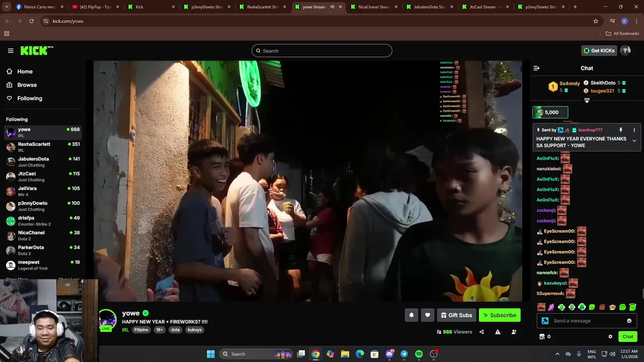Open Telegram from the taskbar
The height and width of the screenshot is (362, 644).
coord(404,354)
